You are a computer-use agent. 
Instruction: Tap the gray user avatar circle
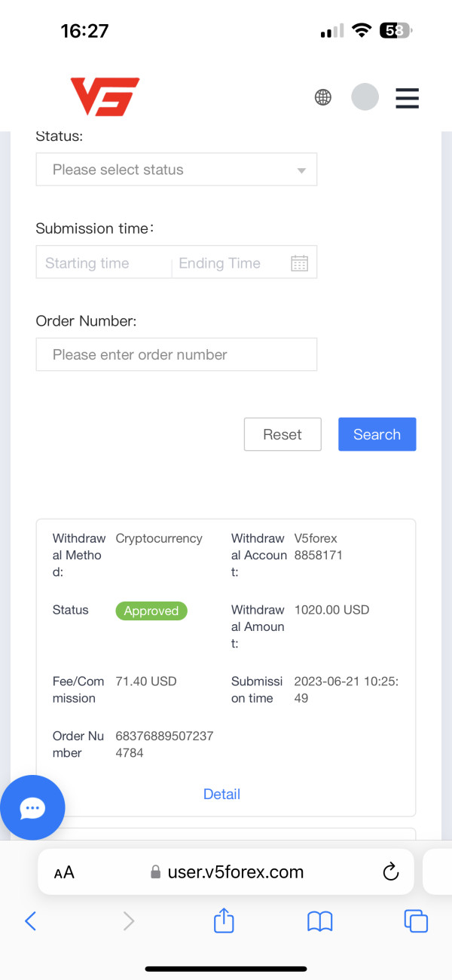tap(365, 97)
